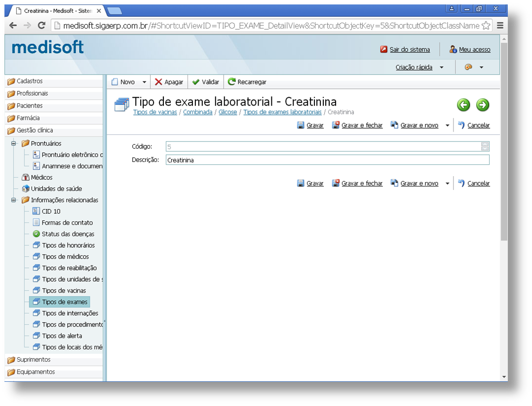Viewport: 532px width, 406px height.
Task: Open the Combinada breadcrumb link
Action: tap(198, 112)
